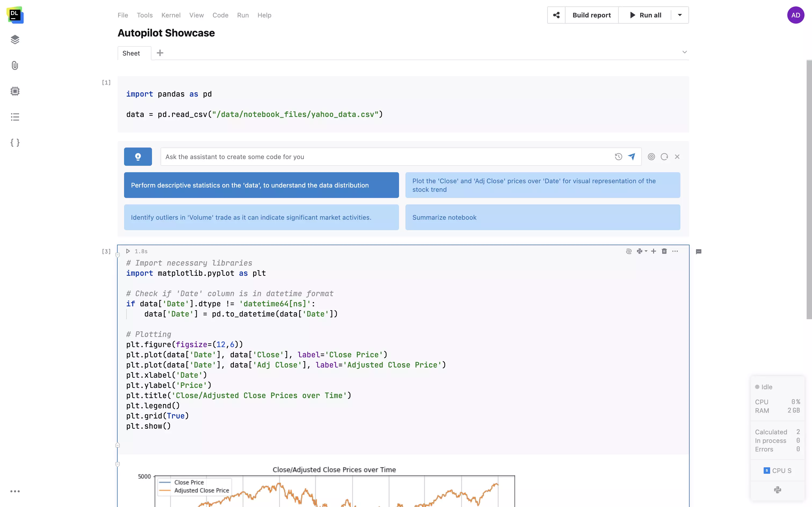Click the Build report button
Viewport: 812px width, 507px height.
pyautogui.click(x=592, y=15)
